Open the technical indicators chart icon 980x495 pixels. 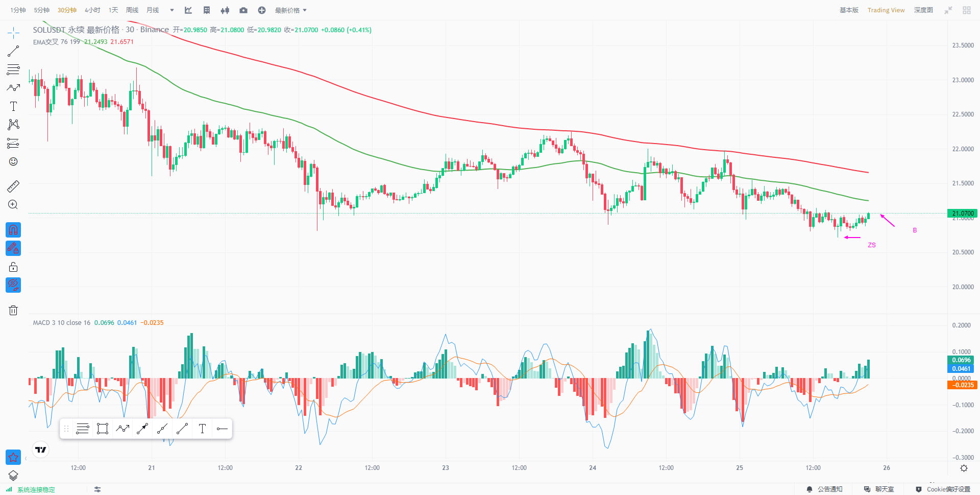pos(188,10)
